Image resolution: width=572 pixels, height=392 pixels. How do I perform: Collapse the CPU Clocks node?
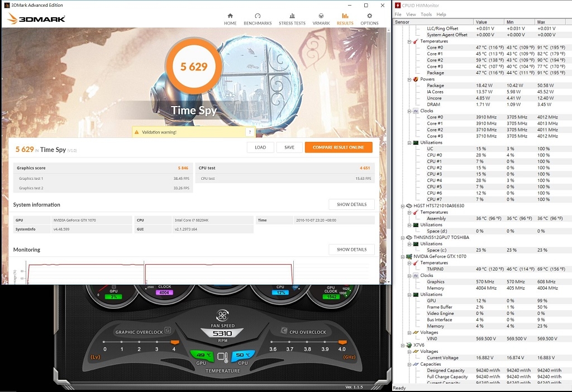409,111
